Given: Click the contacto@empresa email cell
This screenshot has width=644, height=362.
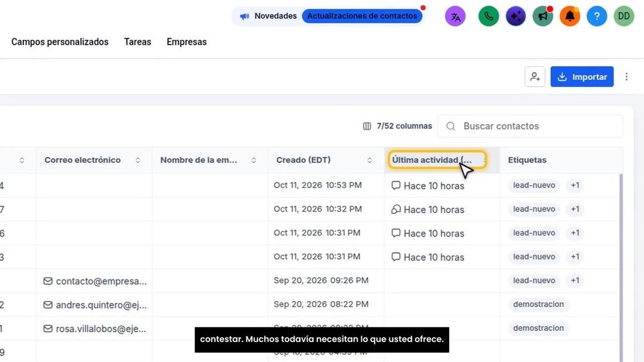Looking at the screenshot, I should [x=94, y=281].
